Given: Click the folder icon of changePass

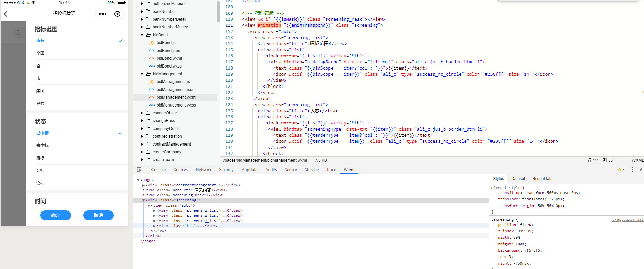Looking at the screenshot, I should [x=148, y=121].
